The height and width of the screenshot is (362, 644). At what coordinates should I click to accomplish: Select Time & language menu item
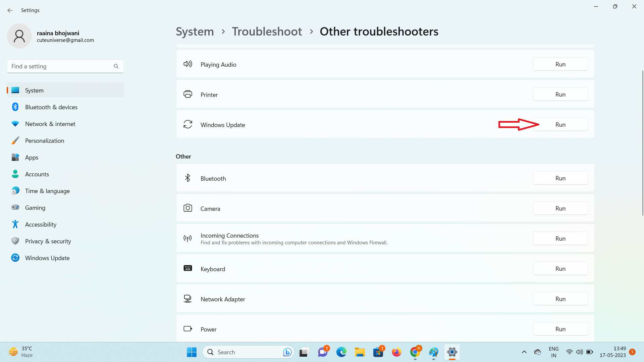pyautogui.click(x=47, y=191)
